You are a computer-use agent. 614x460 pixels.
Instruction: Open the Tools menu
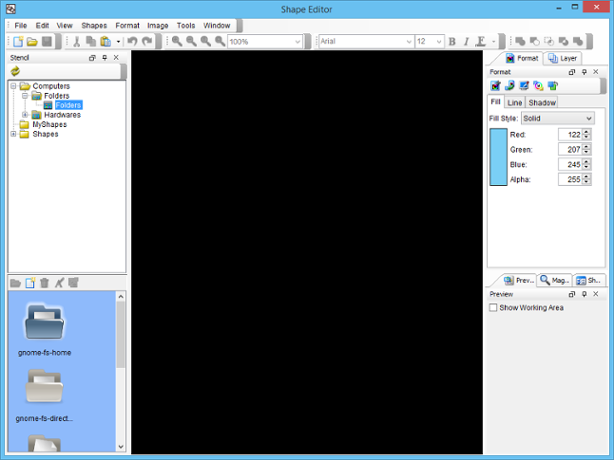point(186,25)
